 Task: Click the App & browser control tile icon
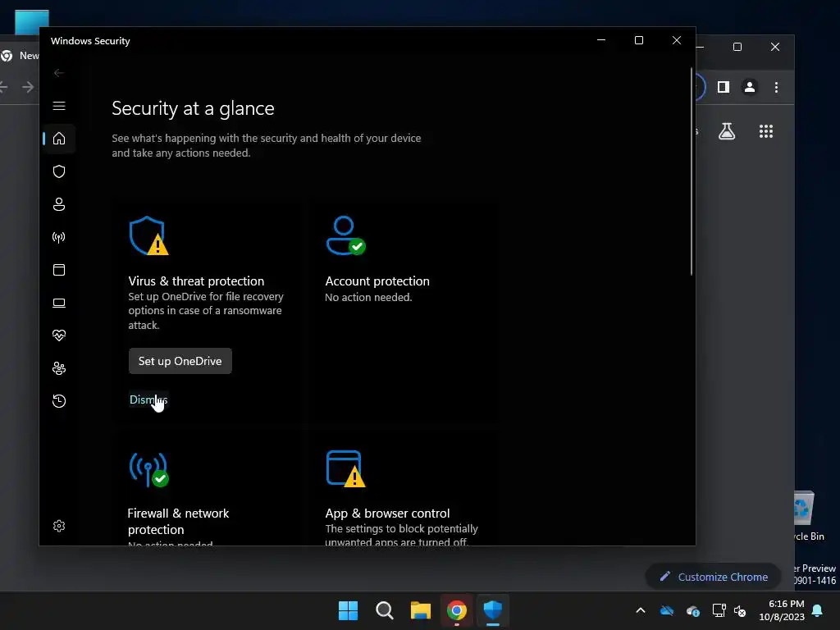pyautogui.click(x=345, y=469)
